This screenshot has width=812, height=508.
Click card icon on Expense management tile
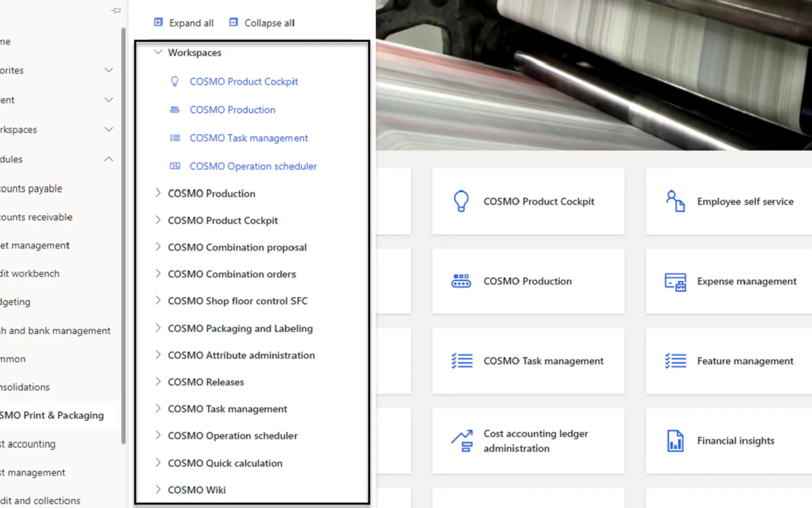pyautogui.click(x=675, y=281)
